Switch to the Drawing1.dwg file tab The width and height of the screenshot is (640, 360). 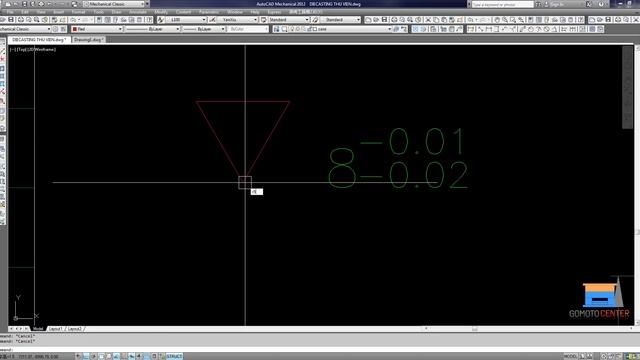coord(89,40)
